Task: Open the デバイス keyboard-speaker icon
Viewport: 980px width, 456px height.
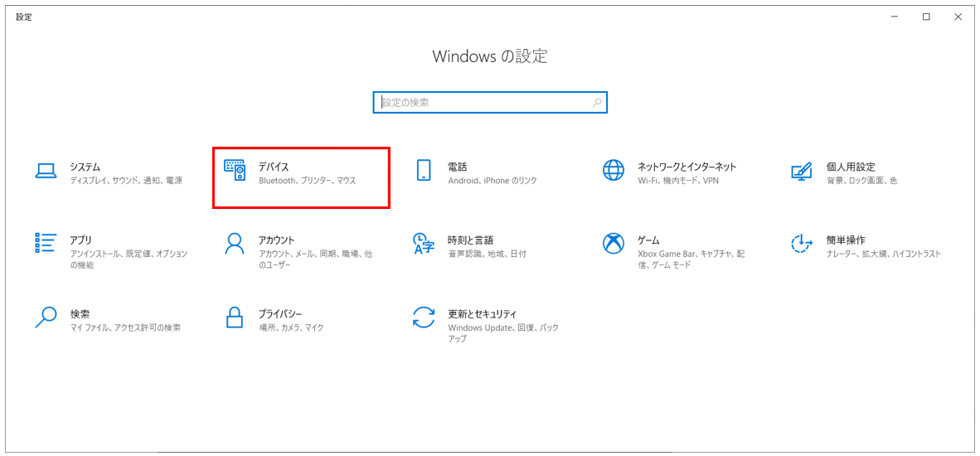Action: [235, 171]
